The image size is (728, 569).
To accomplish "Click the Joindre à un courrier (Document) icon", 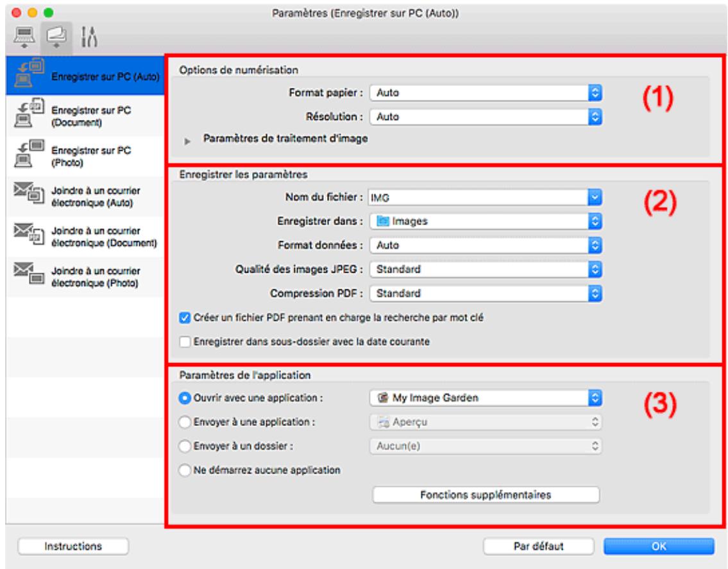I will click(30, 233).
